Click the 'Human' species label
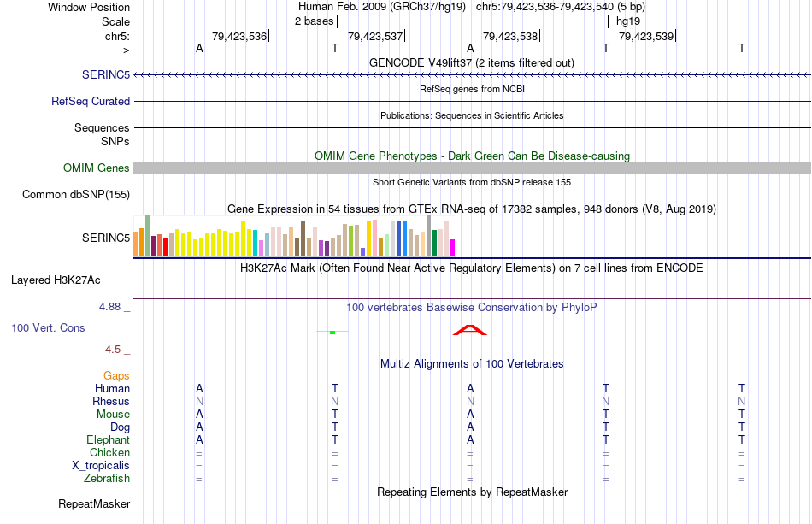 click(x=112, y=388)
